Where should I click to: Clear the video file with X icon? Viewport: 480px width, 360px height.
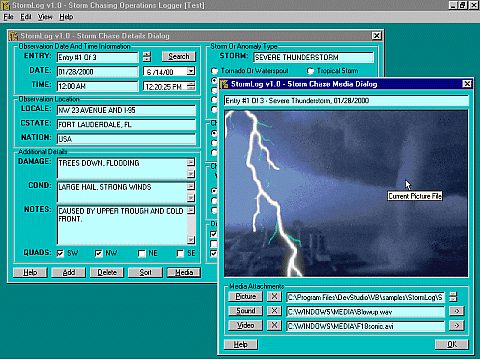pos(274,325)
